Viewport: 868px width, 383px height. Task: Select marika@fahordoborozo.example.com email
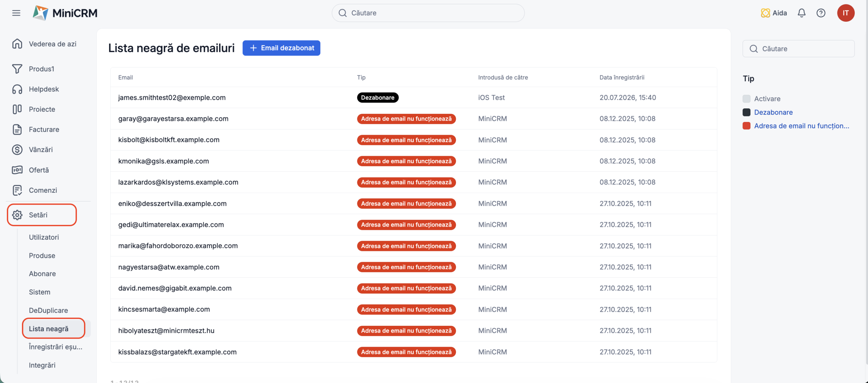(178, 246)
